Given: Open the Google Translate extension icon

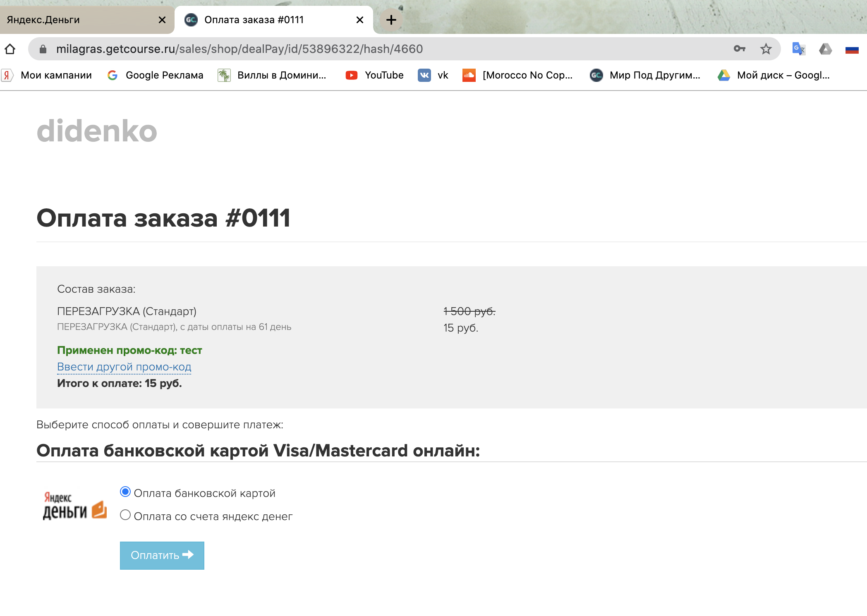Looking at the screenshot, I should coord(798,49).
